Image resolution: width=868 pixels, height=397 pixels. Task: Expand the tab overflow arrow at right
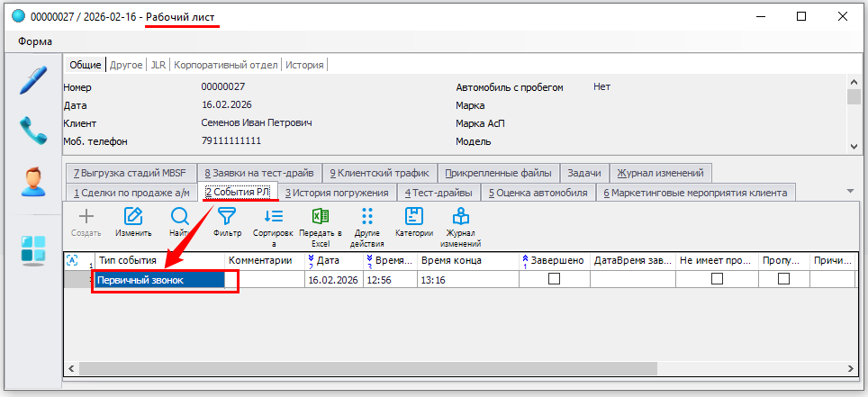[850, 191]
